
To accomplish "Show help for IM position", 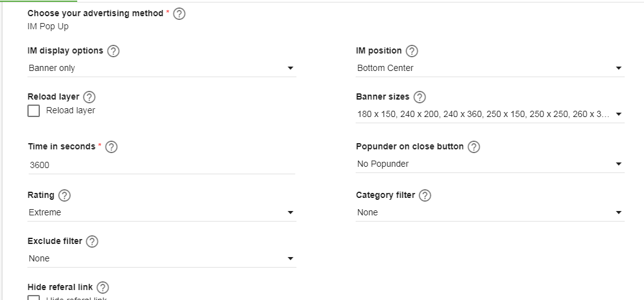I will coord(412,51).
